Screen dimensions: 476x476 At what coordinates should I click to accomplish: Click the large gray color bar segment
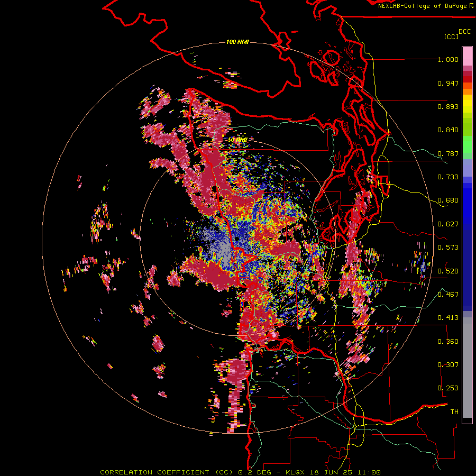click(467, 368)
